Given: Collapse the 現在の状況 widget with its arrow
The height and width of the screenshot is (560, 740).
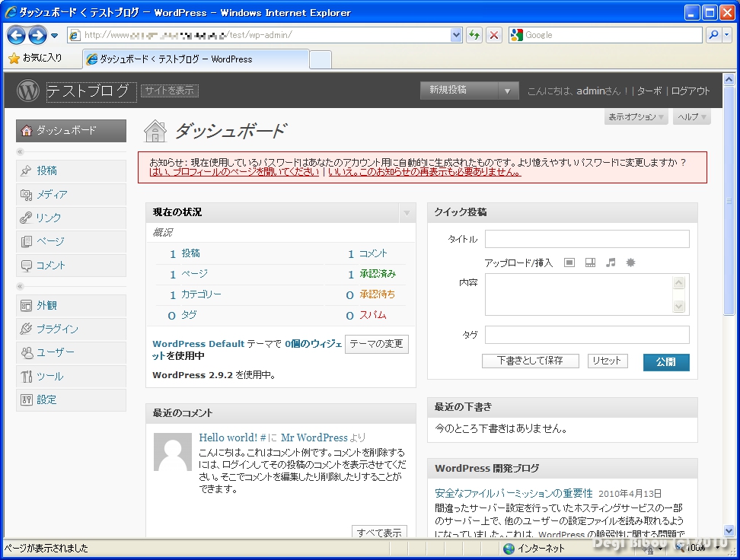Looking at the screenshot, I should (x=407, y=213).
